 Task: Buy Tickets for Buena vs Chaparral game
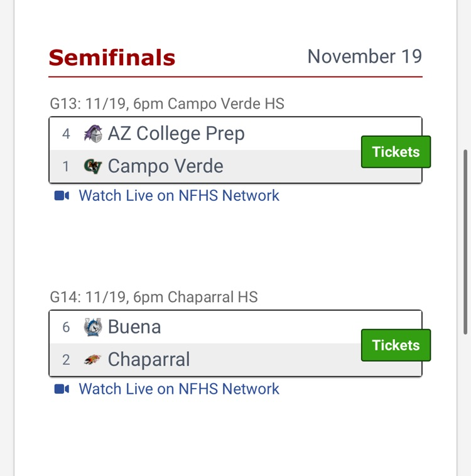pos(396,345)
